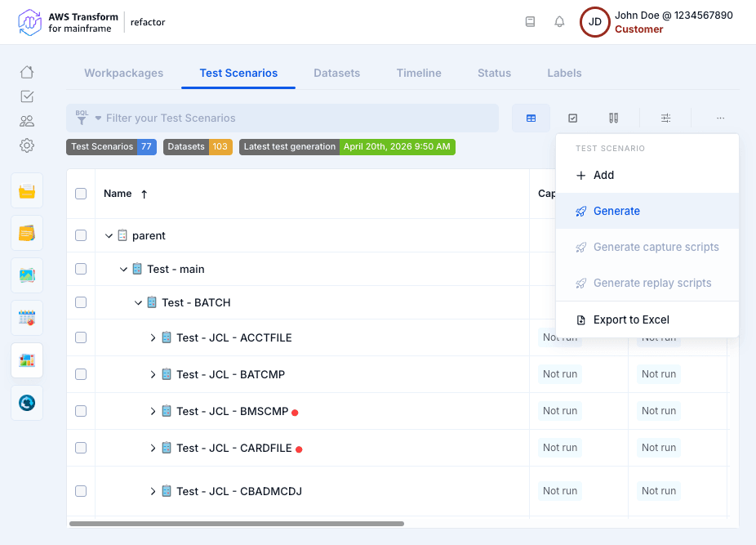Switch to the Datasets tab

click(x=336, y=73)
